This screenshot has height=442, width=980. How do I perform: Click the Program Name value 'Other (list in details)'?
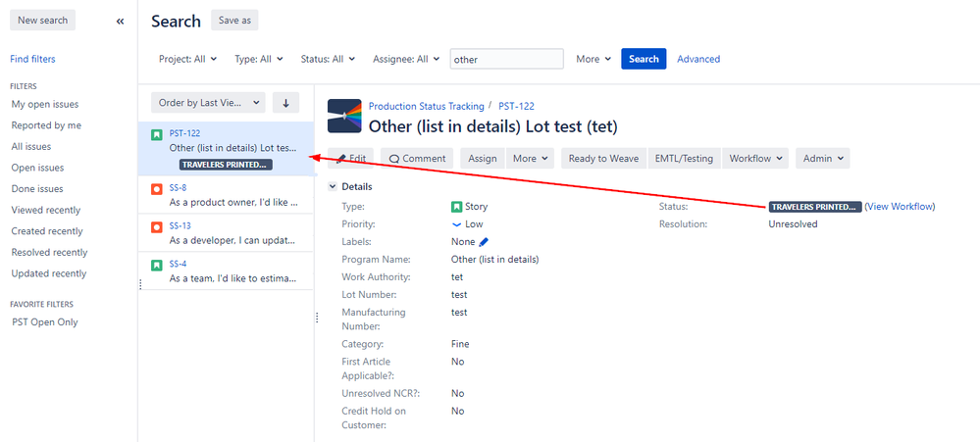[495, 259]
